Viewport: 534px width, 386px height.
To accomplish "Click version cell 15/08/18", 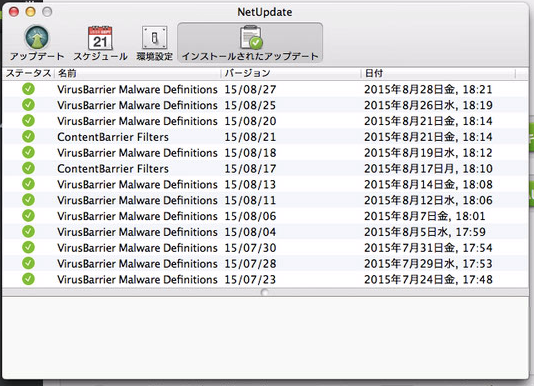I will [250, 153].
